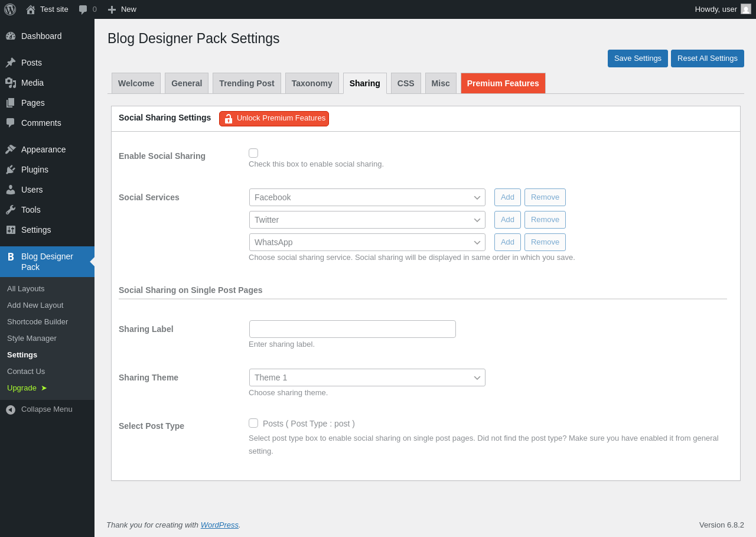Click the user avatar icon
756x537 pixels.
[746, 9]
